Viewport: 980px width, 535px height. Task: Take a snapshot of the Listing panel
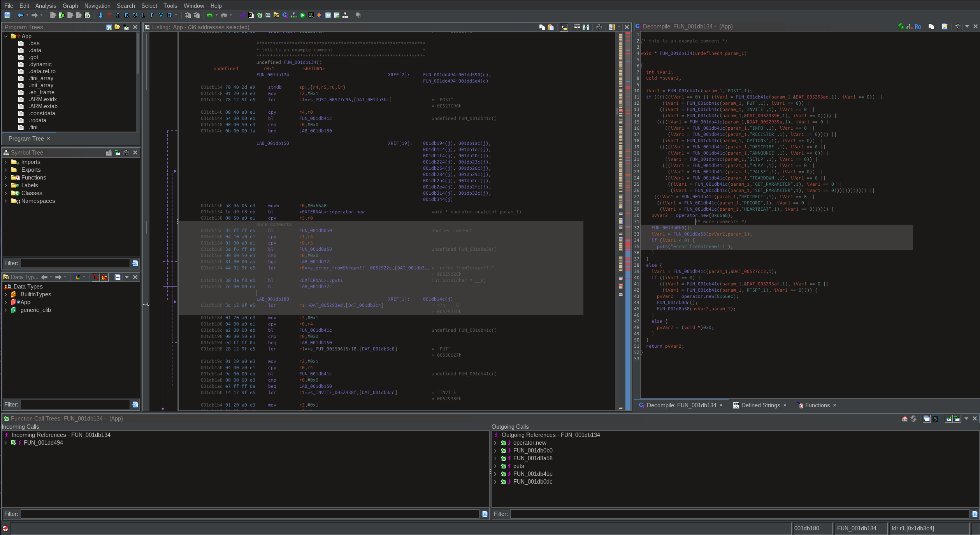tap(599, 27)
